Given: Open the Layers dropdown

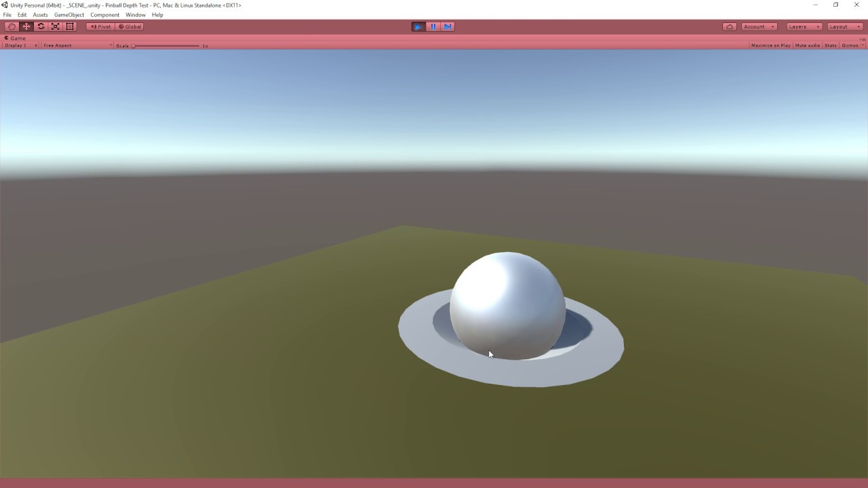Looking at the screenshot, I should pos(803,26).
